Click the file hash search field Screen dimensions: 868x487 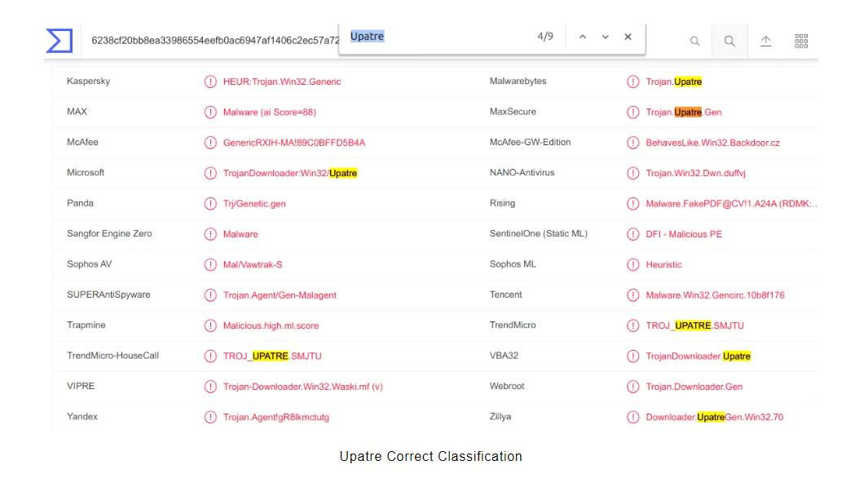click(x=215, y=41)
